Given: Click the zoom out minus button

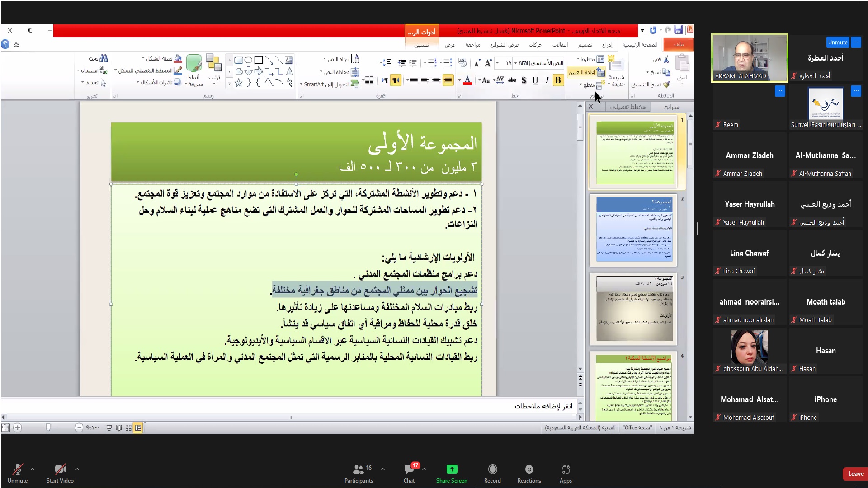Looking at the screenshot, I should (79, 427).
